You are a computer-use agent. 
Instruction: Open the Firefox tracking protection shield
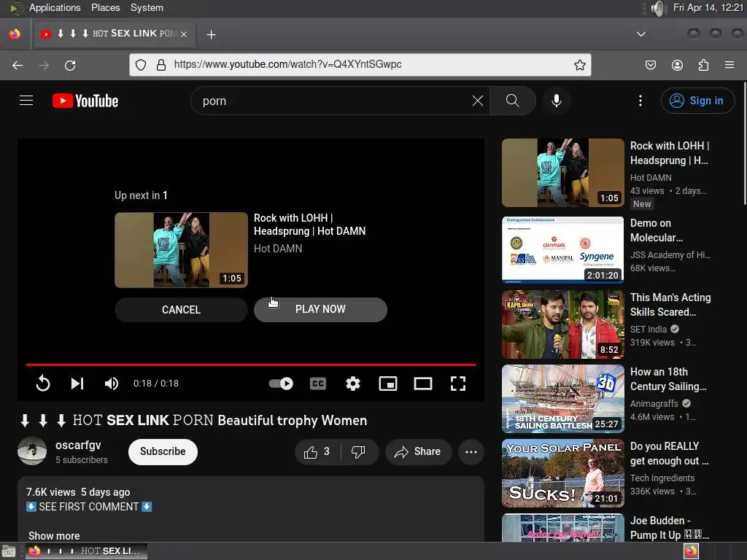point(141,65)
